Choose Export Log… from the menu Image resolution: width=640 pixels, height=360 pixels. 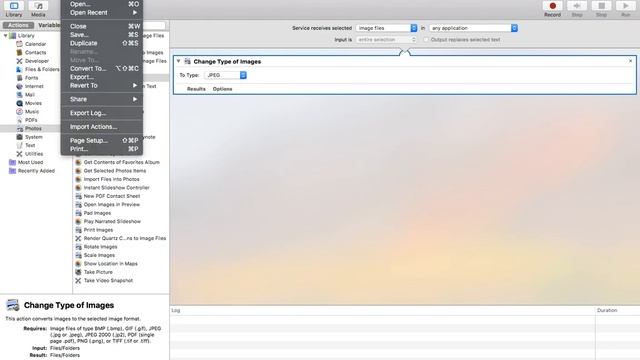coord(102,113)
